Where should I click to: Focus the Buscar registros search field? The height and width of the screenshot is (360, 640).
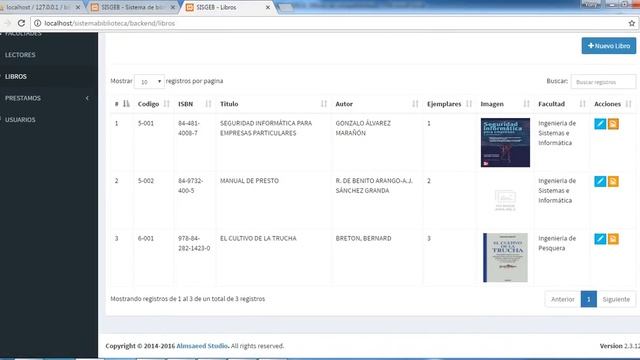[x=603, y=82]
